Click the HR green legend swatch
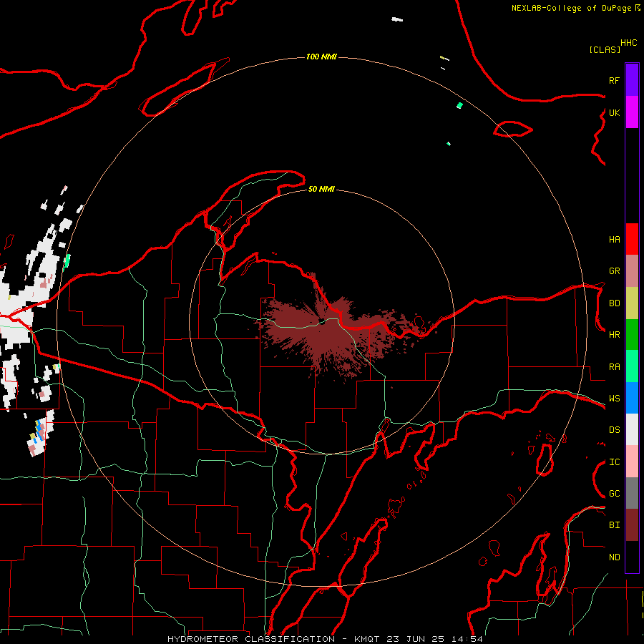Screen dimensions: 644x644 pyautogui.click(x=632, y=334)
